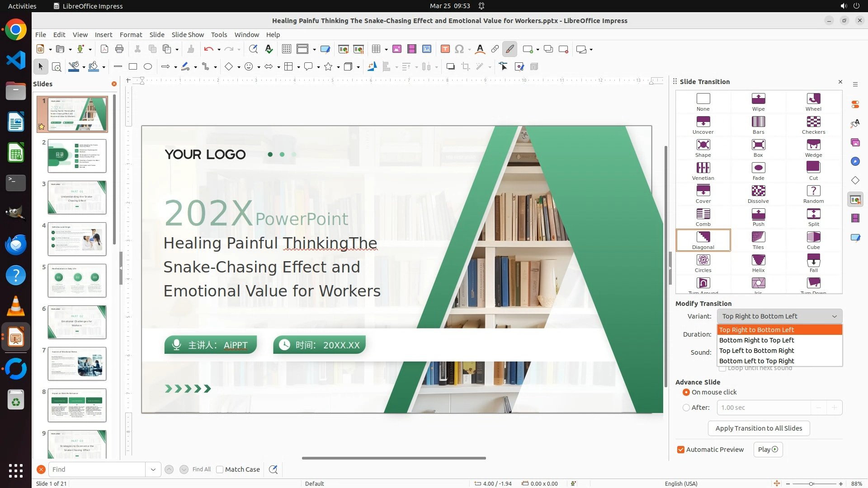Open the Format menu

click(x=131, y=35)
